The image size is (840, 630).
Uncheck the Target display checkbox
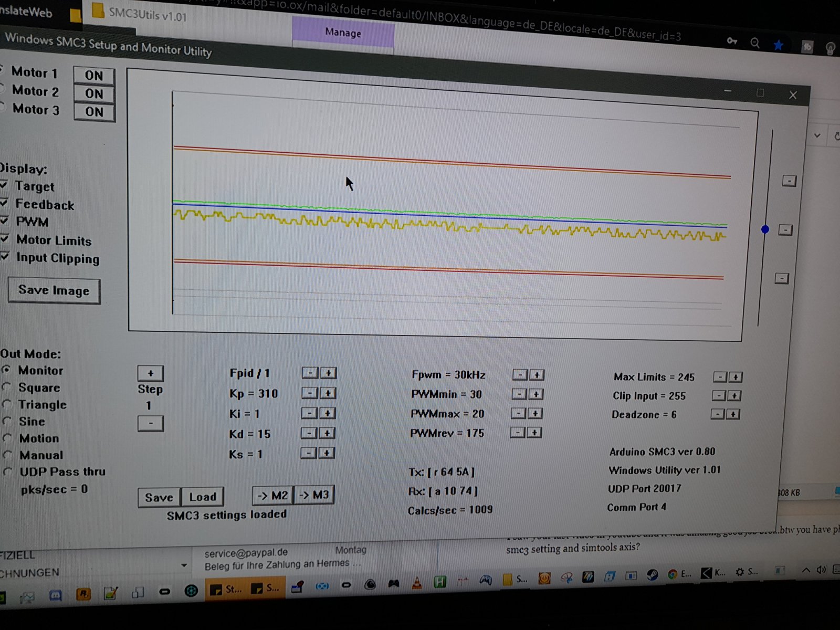(x=3, y=185)
